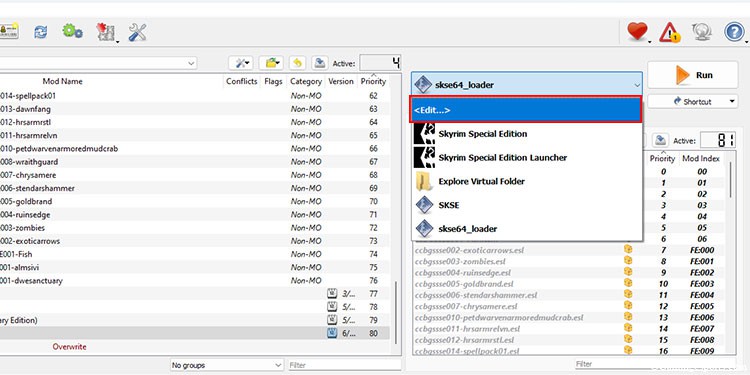This screenshot has width=750, height=375.
Task: Click the open folder icon above mod list
Action: click(271, 63)
